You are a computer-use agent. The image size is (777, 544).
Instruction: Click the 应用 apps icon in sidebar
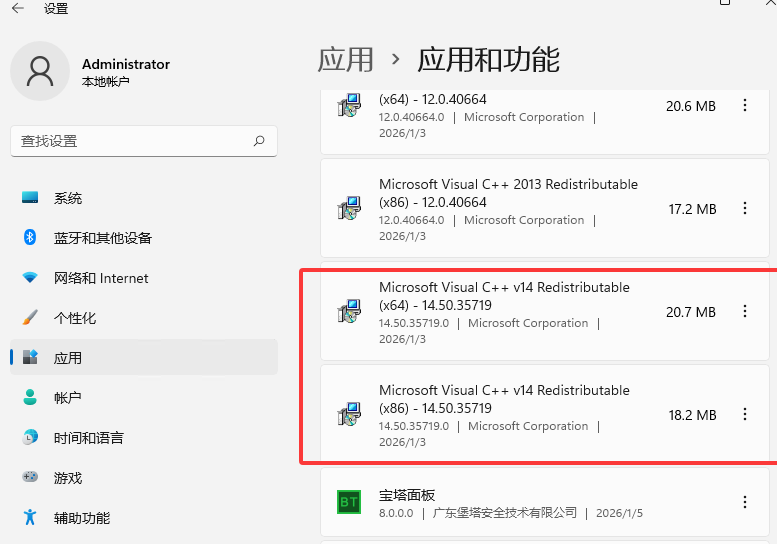pyautogui.click(x=30, y=357)
